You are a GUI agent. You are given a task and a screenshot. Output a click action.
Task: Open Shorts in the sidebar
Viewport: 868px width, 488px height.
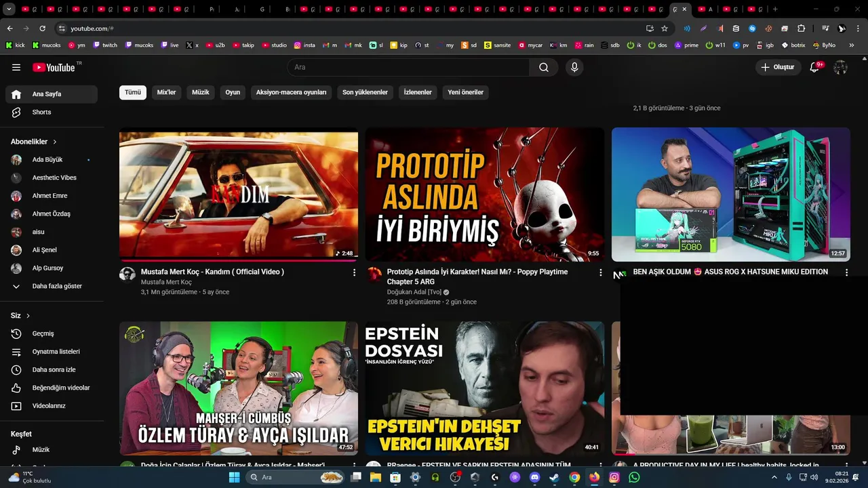52,112
